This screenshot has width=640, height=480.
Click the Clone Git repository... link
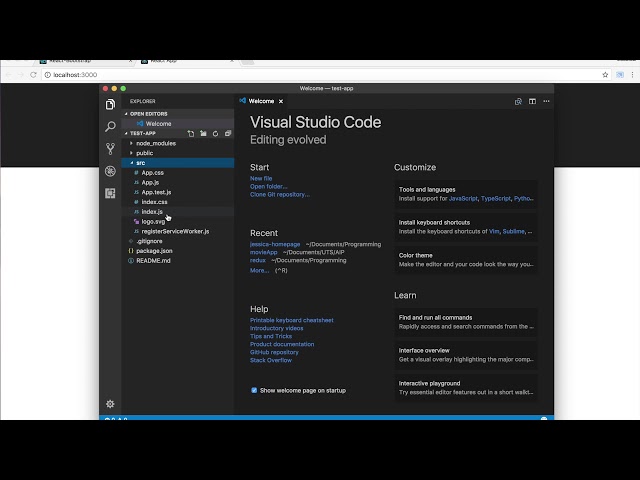pos(280,195)
